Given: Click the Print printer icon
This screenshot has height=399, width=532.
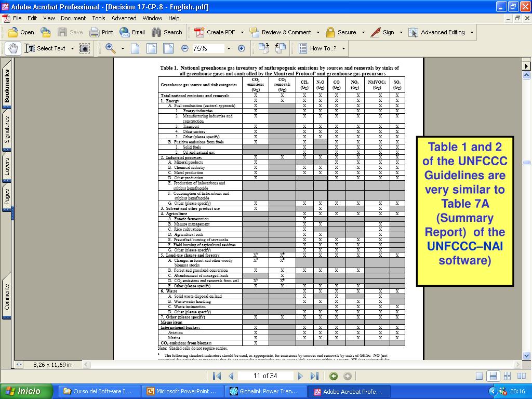Looking at the screenshot, I should 95,32.
